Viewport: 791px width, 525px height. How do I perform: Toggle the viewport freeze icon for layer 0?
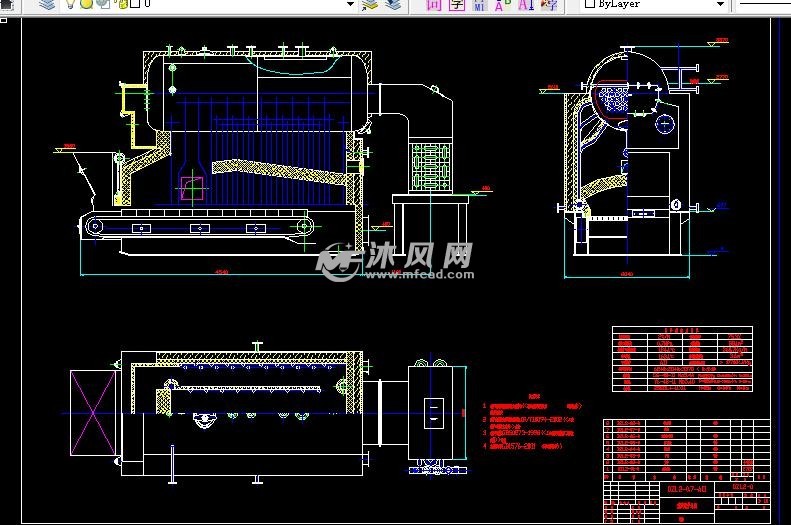pos(103,4)
